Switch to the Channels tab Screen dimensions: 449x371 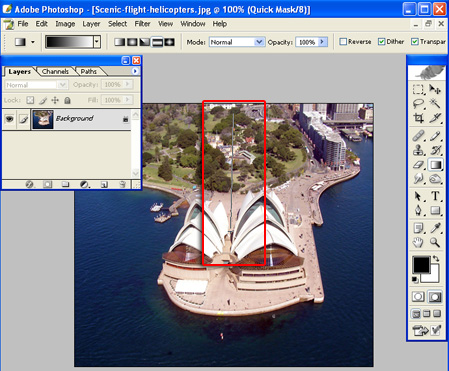pyautogui.click(x=55, y=71)
